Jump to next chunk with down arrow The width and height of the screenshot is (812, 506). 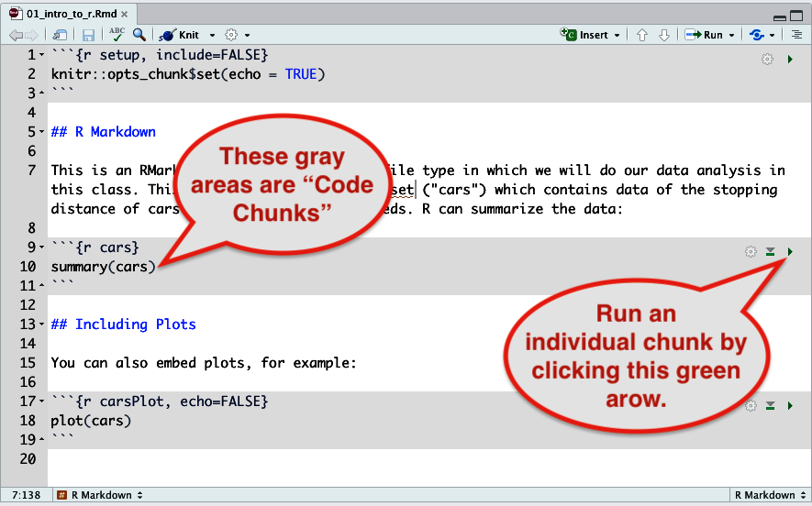pyautogui.click(x=664, y=35)
